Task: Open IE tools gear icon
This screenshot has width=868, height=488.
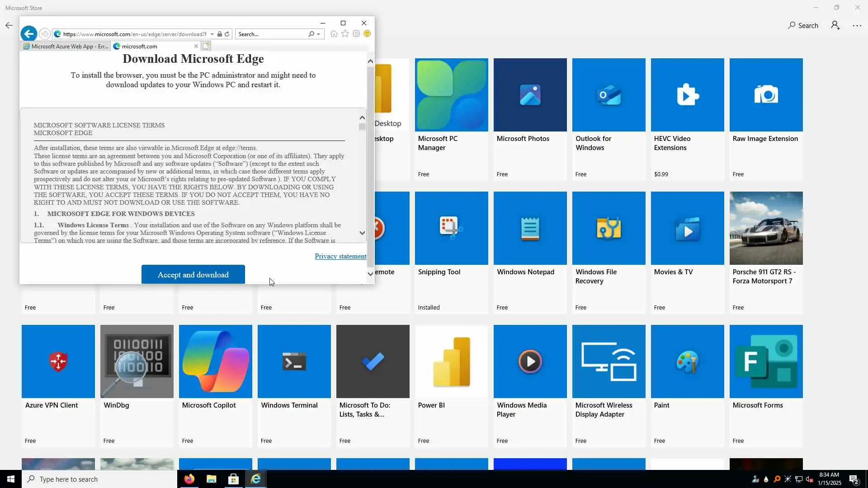Action: 356,34
